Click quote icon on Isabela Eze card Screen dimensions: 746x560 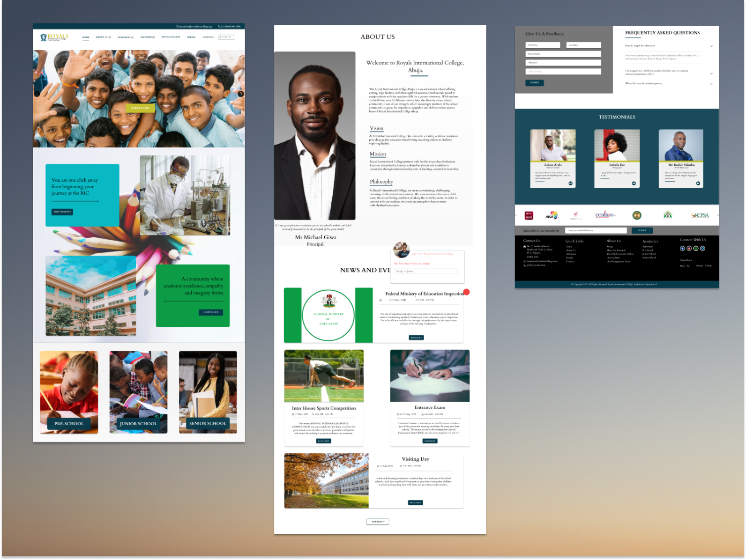click(634, 184)
